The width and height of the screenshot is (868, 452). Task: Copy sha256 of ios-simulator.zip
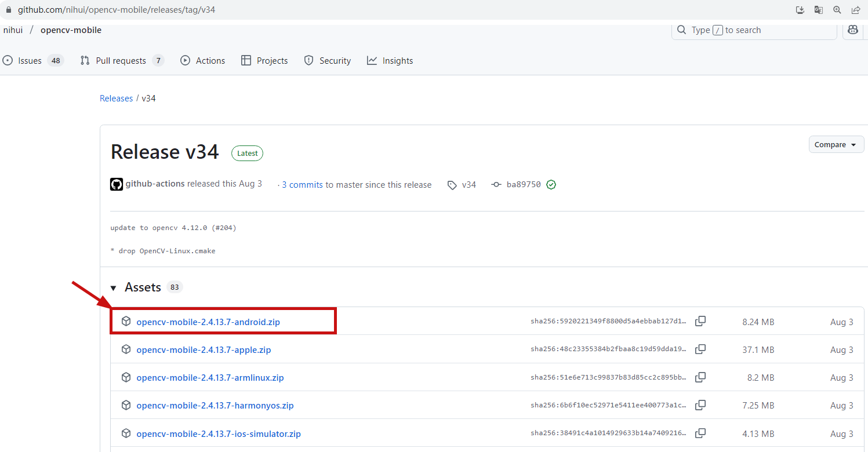click(x=700, y=433)
